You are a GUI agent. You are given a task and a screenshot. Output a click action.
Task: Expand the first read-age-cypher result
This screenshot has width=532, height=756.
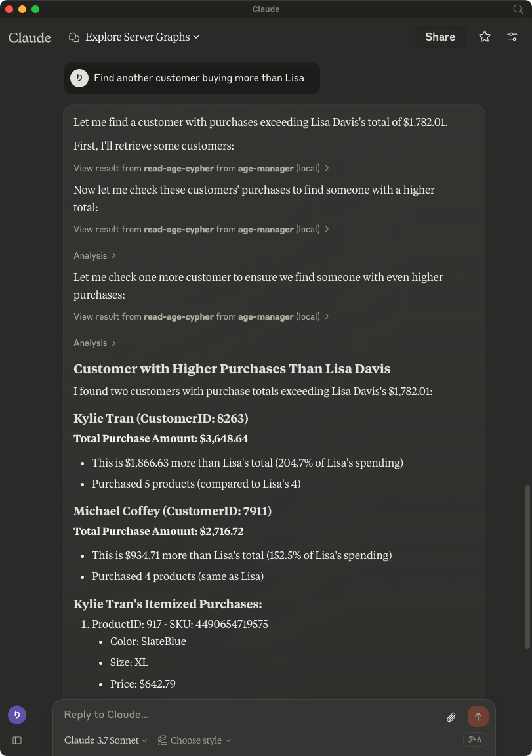[201, 168]
